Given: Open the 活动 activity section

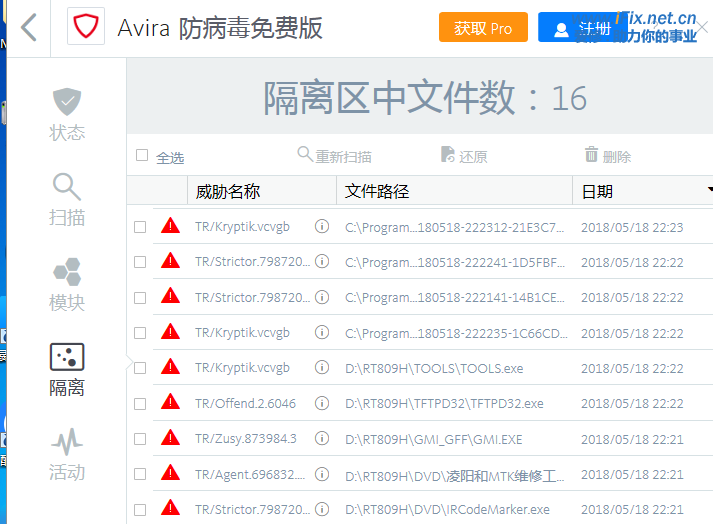Looking at the screenshot, I should (x=67, y=455).
